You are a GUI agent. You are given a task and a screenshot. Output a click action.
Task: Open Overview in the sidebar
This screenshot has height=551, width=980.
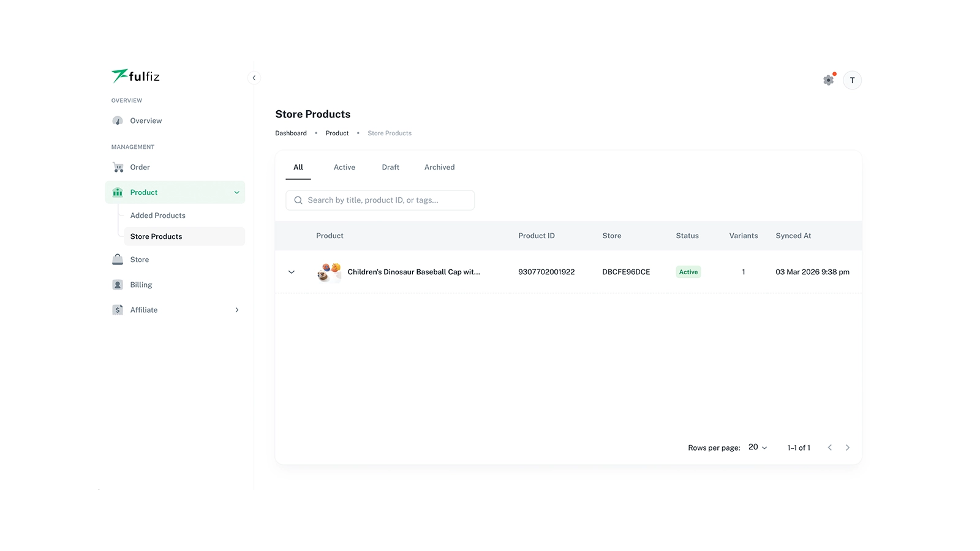(x=175, y=121)
